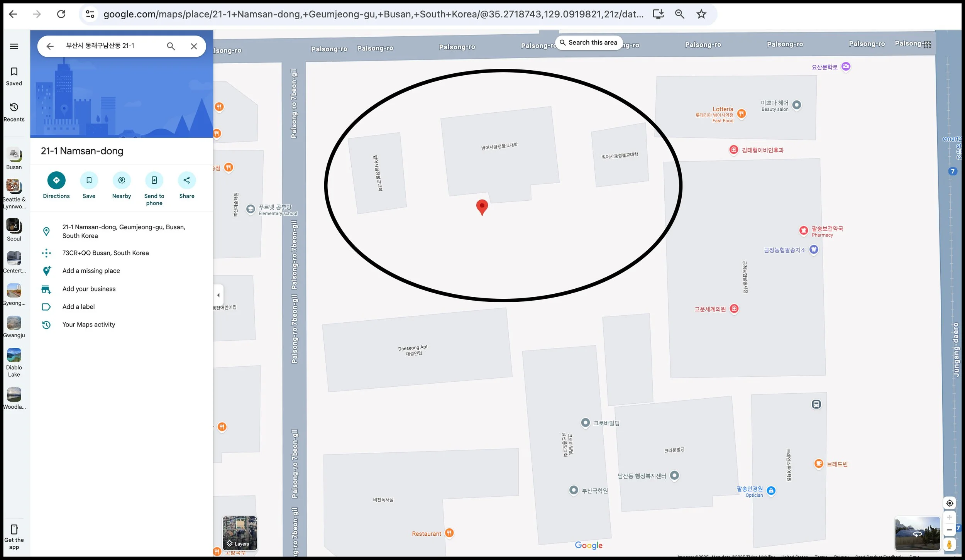965x560 pixels.
Task: Open Google apps grid icon
Action: click(927, 45)
